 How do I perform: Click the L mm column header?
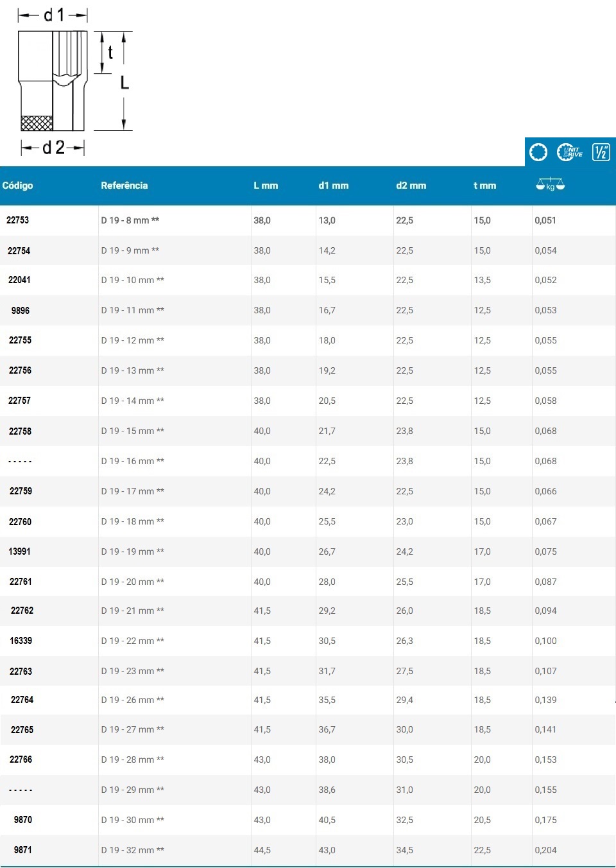[x=266, y=186]
